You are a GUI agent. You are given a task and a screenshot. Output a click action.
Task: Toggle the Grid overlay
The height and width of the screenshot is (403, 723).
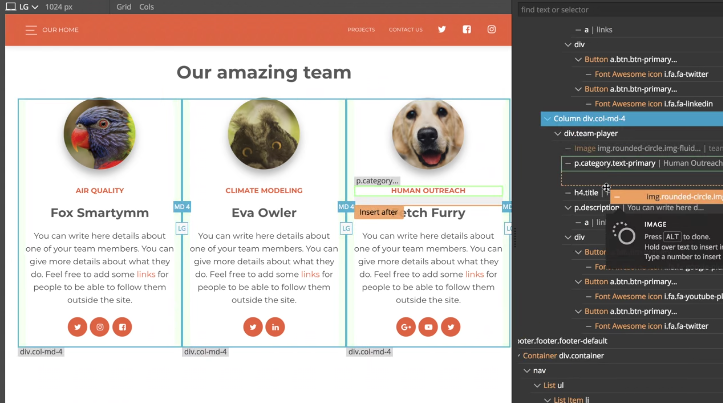pos(124,7)
